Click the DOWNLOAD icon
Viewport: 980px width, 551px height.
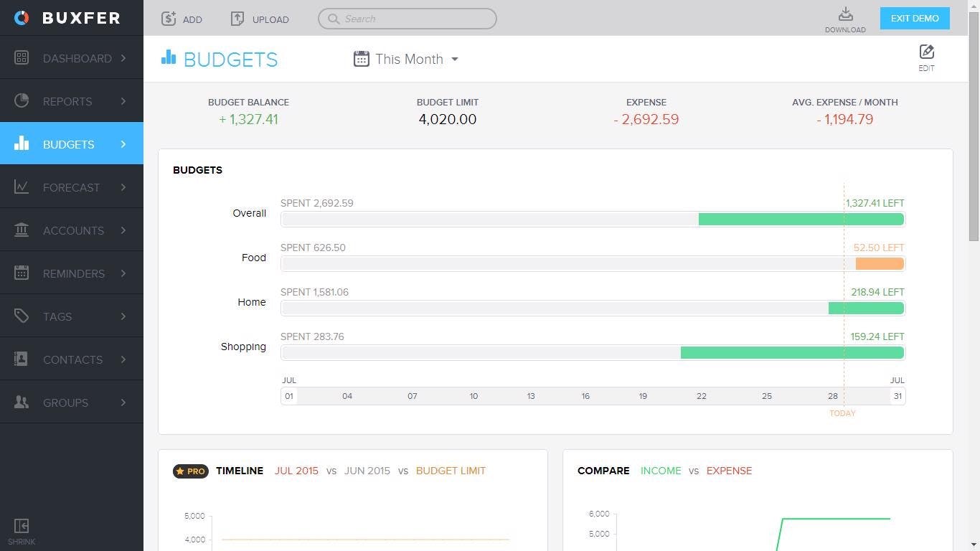(845, 16)
